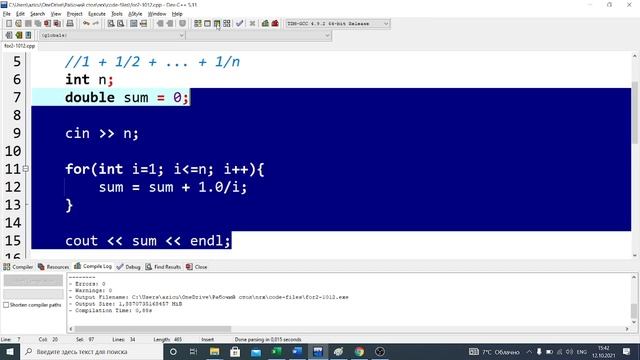Click the "Output Filename" line in compile log

coord(209,297)
